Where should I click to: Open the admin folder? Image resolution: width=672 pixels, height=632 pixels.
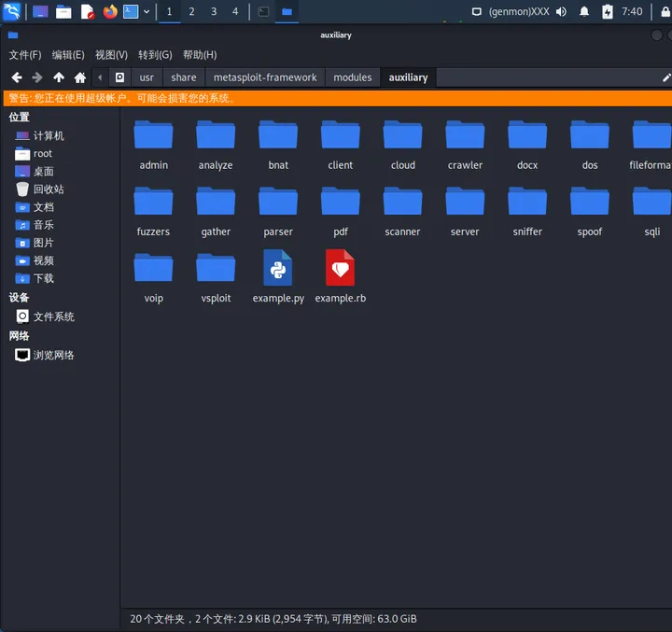[153, 145]
